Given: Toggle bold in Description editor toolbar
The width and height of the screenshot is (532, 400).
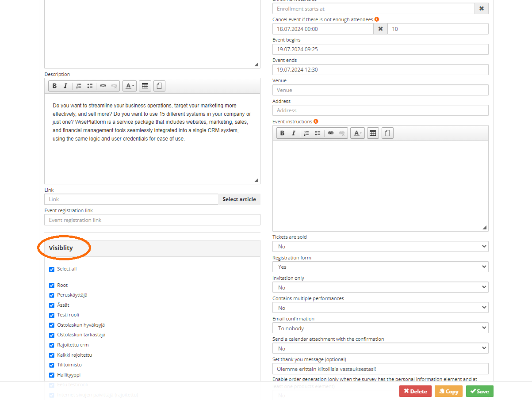Looking at the screenshot, I should tap(54, 86).
